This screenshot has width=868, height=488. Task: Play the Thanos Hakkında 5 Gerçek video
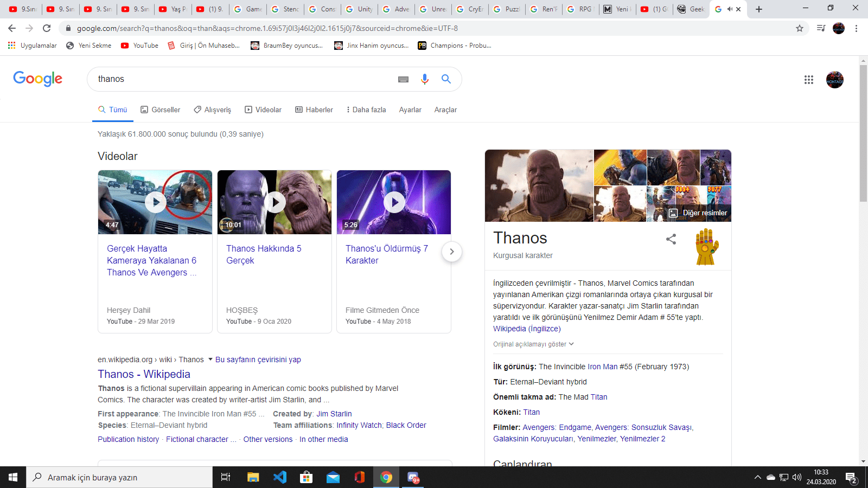click(275, 202)
